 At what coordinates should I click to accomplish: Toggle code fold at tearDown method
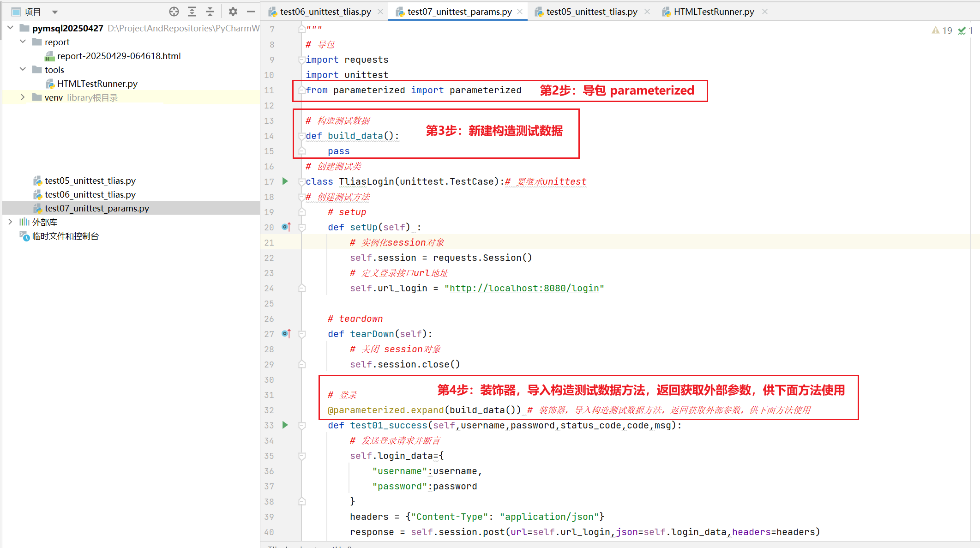(x=302, y=334)
